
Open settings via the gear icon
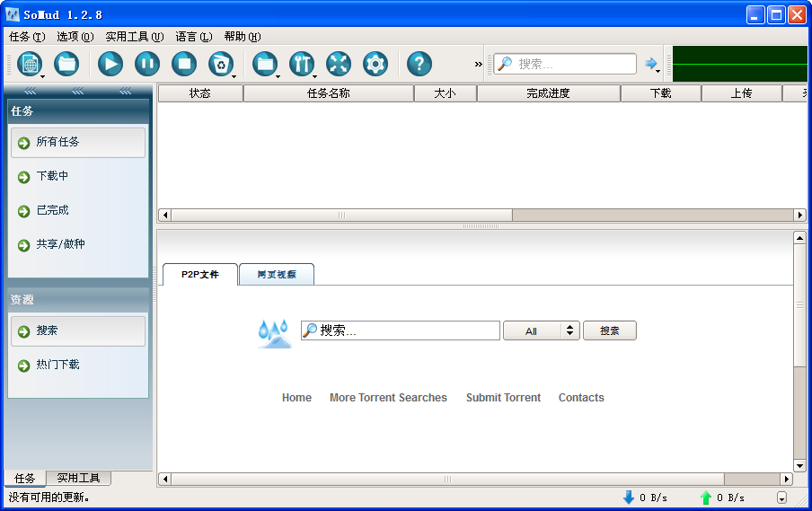375,64
